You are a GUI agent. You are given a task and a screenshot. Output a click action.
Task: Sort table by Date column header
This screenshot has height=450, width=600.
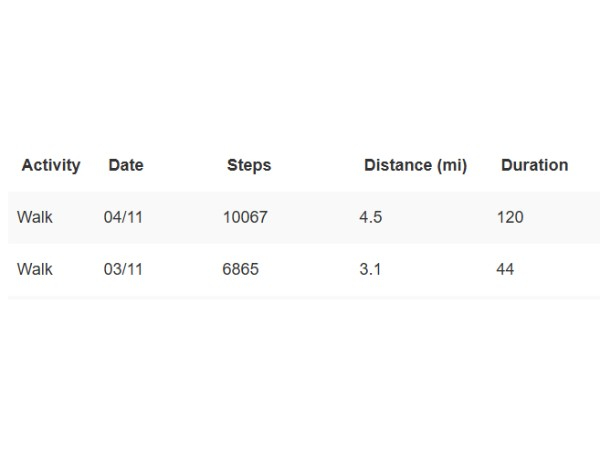[x=126, y=166]
